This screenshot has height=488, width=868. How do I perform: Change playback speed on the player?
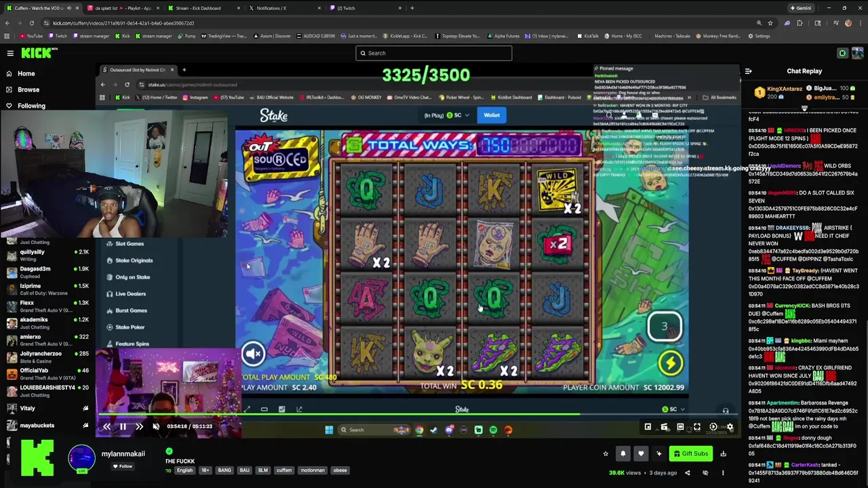713,427
